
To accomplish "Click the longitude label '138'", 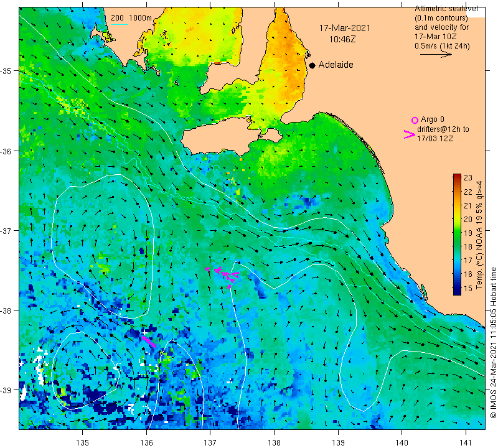I will point(274,442).
